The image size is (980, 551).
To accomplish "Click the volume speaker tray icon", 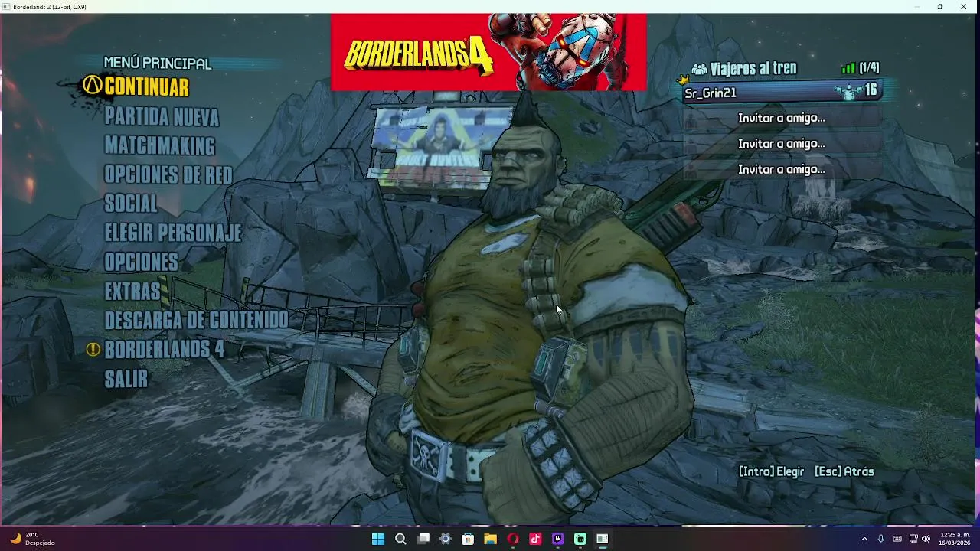I will pos(926,539).
